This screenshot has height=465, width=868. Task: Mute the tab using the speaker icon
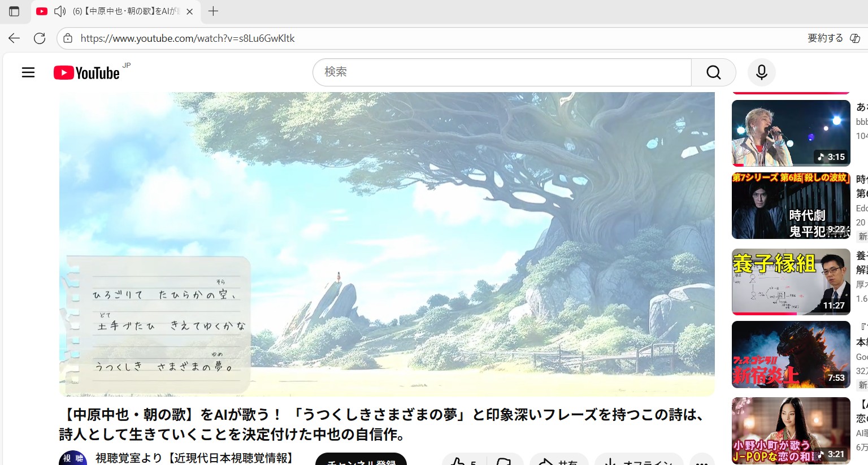[x=60, y=11]
